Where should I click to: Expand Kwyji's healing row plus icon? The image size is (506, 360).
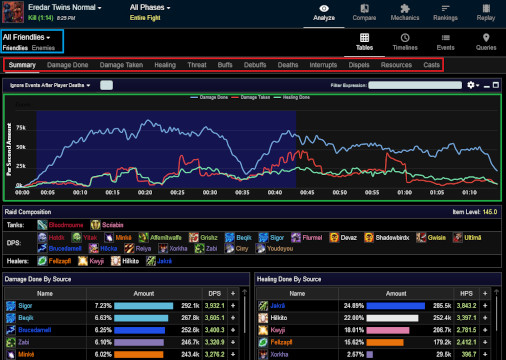pos(485,330)
